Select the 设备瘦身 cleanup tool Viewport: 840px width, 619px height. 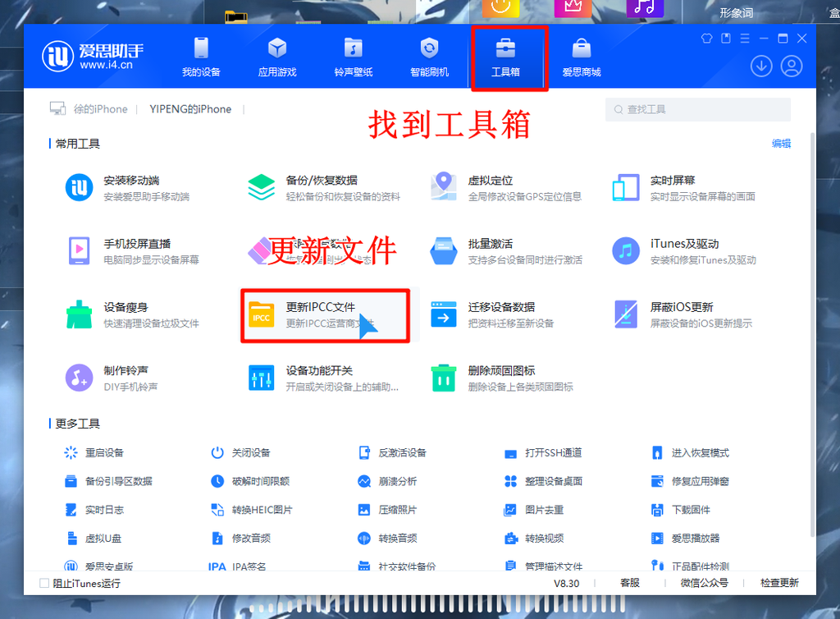[x=132, y=315]
